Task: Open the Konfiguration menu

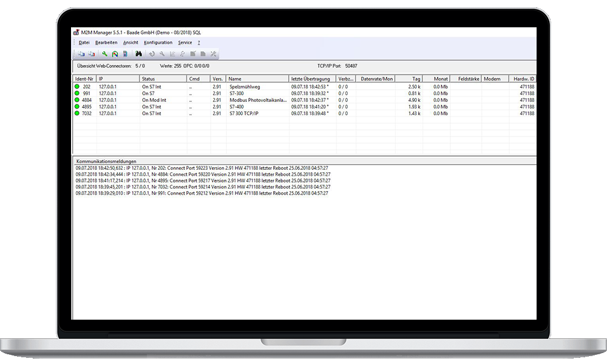Action: pos(158,42)
